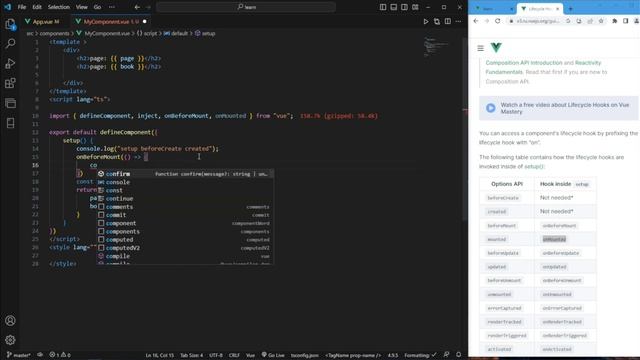Viewport: 640px width, 360px height.
Task: Open the Explorer view in VS Code
Action: coord(10,24)
